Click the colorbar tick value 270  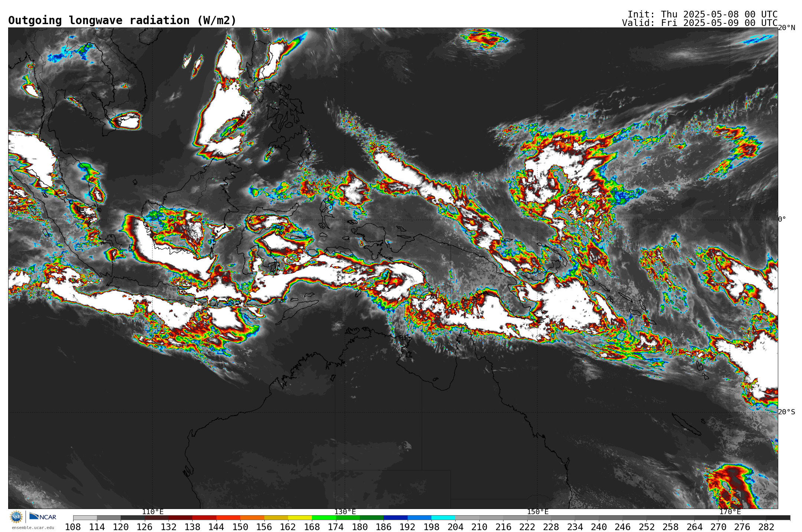[x=718, y=527]
